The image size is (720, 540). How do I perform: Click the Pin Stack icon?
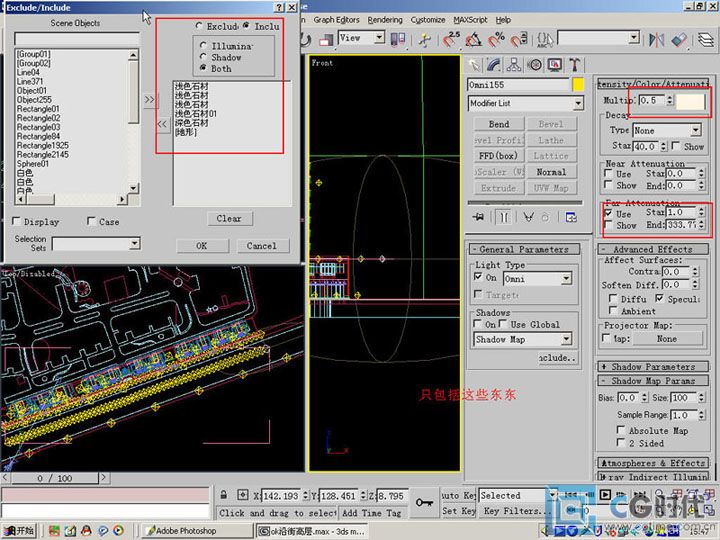click(478, 217)
